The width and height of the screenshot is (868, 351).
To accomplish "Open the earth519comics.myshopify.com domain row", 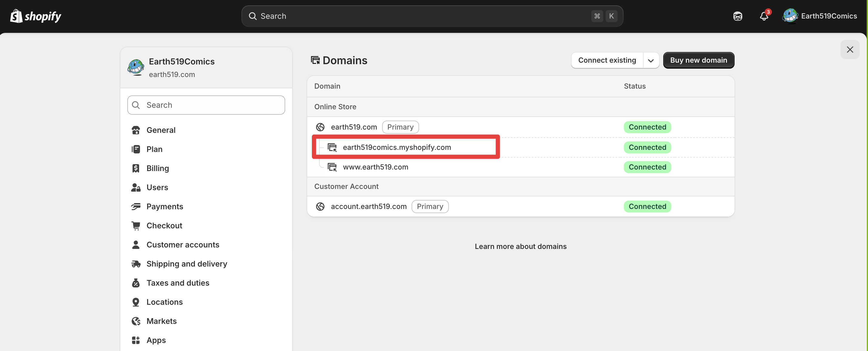I will pos(521,147).
